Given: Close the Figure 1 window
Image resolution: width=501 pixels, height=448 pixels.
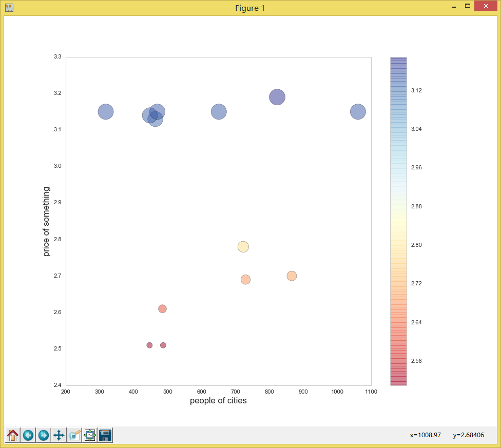Looking at the screenshot, I should coord(486,6).
